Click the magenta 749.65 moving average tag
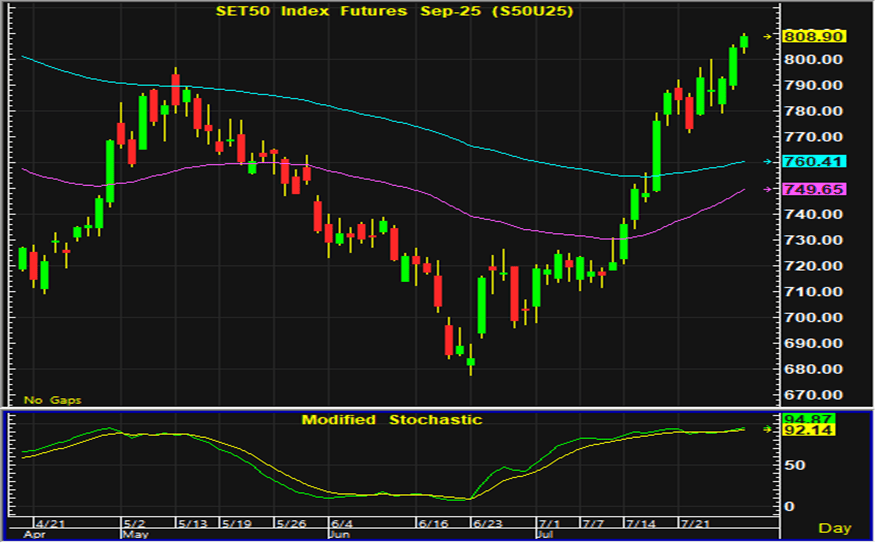This screenshot has height=543, width=876. pos(815,189)
